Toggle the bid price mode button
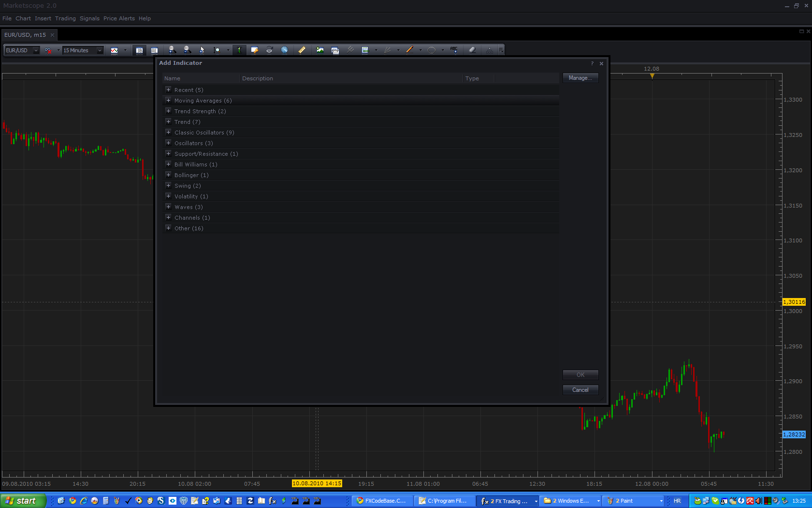The height and width of the screenshot is (508, 812). point(139,50)
